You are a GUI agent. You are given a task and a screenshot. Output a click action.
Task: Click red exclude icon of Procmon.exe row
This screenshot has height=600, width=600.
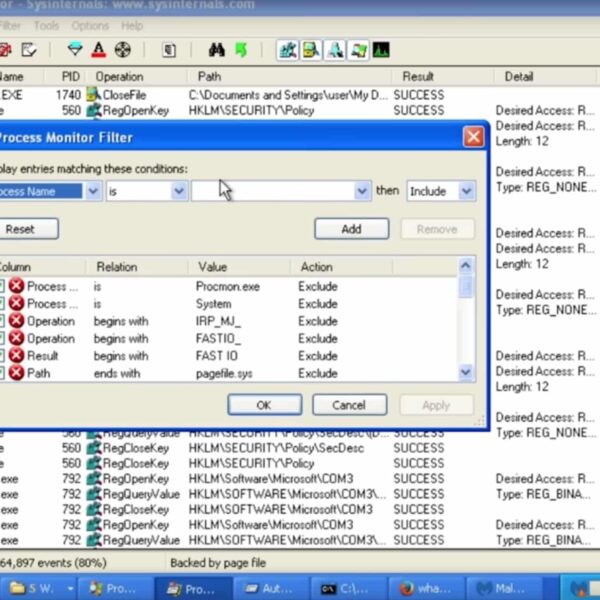[x=16, y=286]
